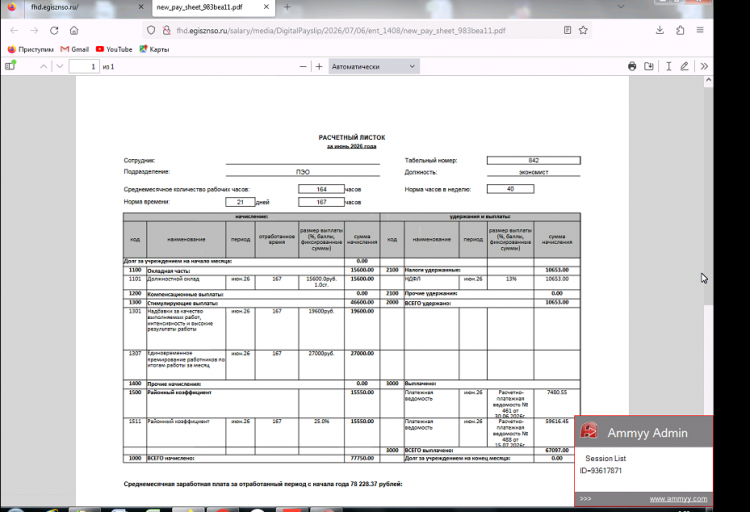The width and height of the screenshot is (750, 512).
Task: Toggle the PDF sidebar panel
Action: [x=10, y=66]
